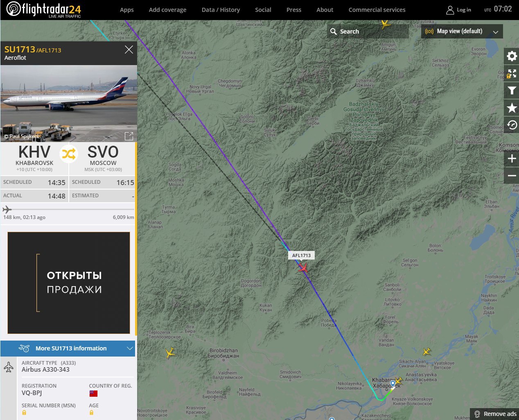Open the Commercial services menu
The width and height of the screenshot is (519, 420).
coord(377,10)
